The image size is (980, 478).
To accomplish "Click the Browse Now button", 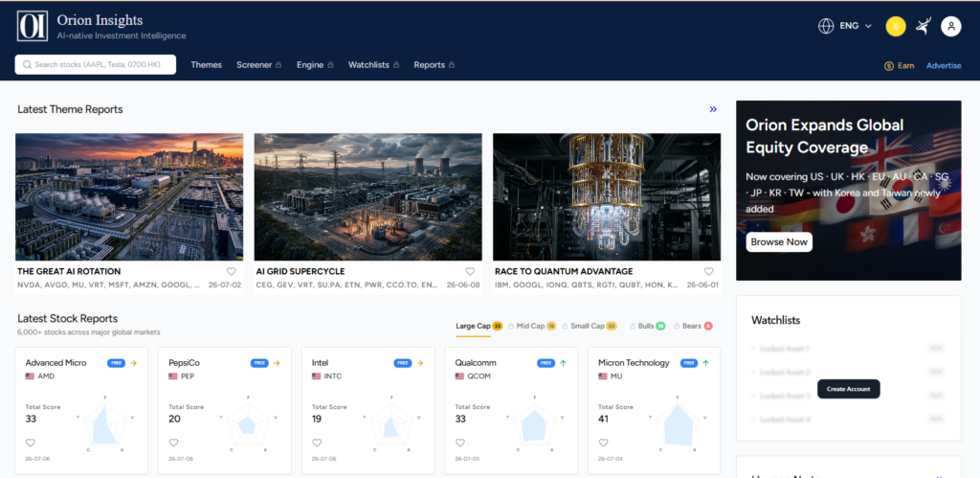I will (x=779, y=242).
